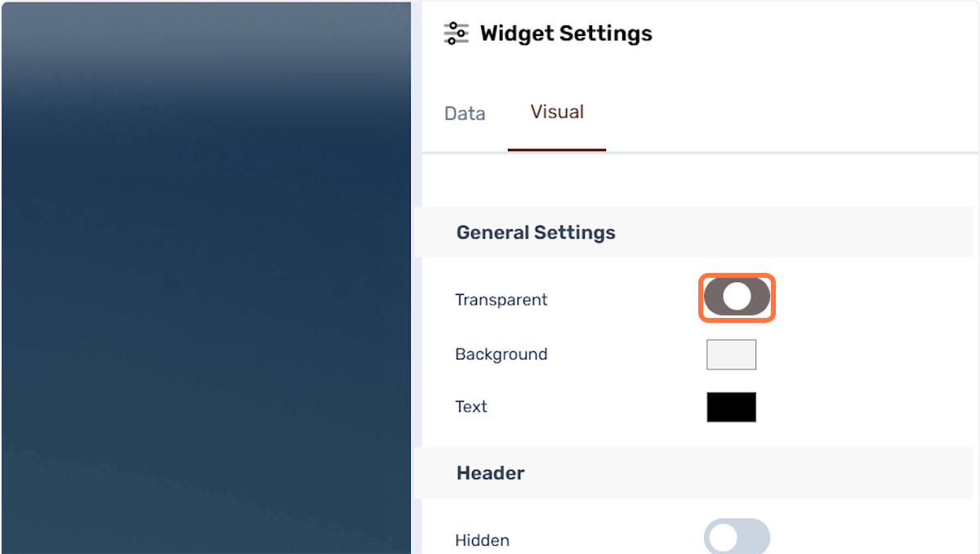Switch to the Data tab

[x=465, y=114]
